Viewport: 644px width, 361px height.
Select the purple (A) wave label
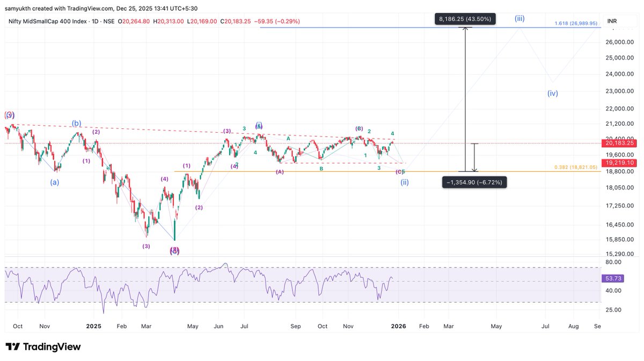pos(280,172)
